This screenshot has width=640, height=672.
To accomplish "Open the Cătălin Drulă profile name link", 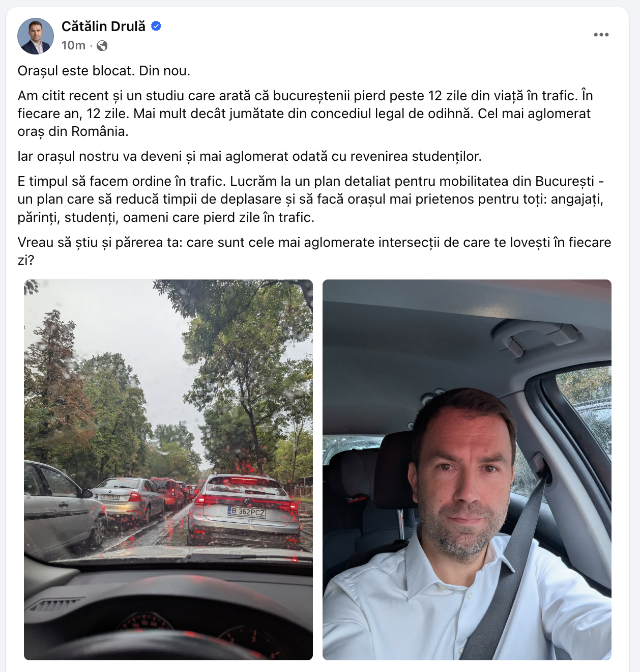I will tap(103, 26).
